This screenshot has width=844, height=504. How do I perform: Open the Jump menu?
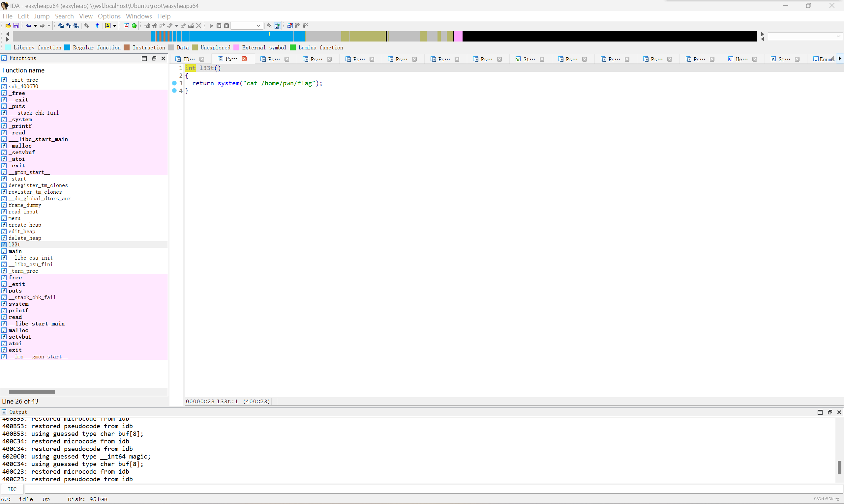42,16
